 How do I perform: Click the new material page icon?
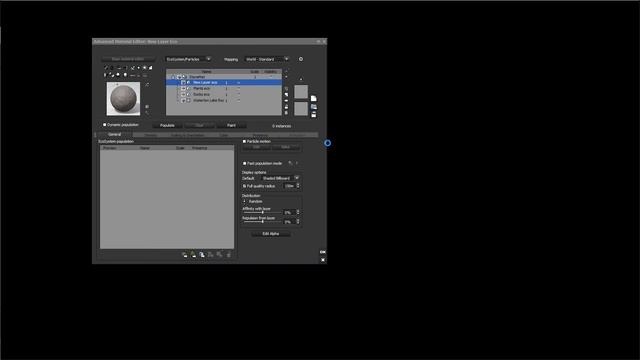[x=313, y=98]
